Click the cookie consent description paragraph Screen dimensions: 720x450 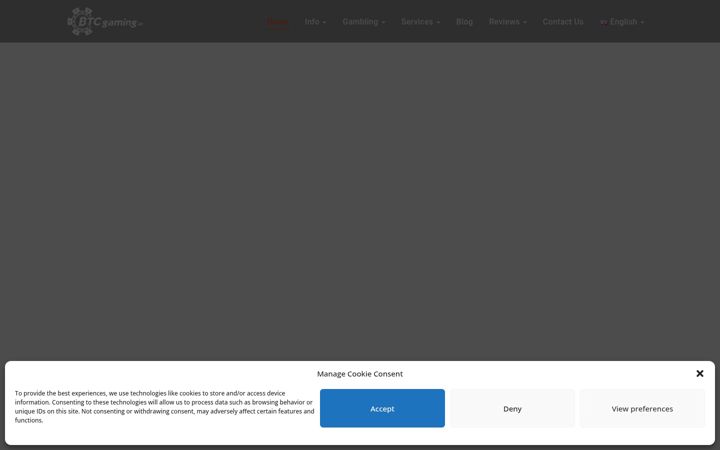164,406
